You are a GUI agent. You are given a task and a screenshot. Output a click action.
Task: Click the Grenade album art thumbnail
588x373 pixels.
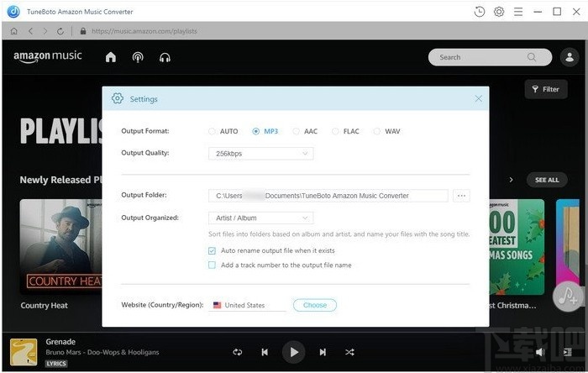pos(24,352)
